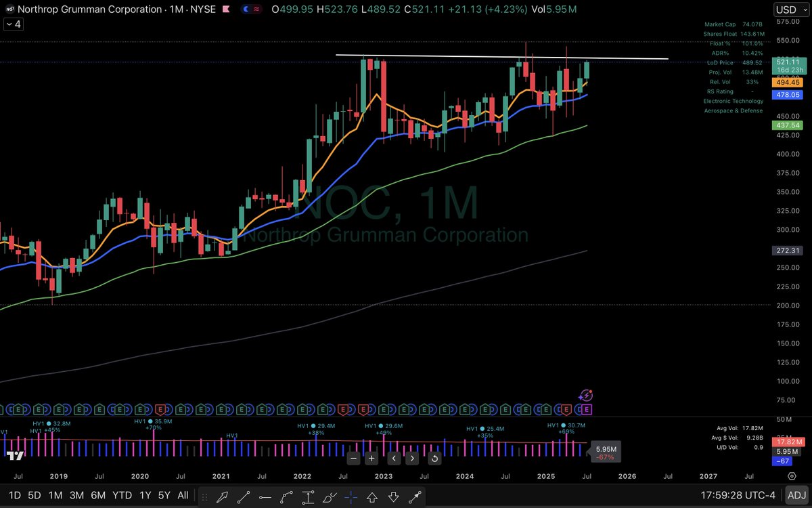Select the white trendline drawn across highs

502,57
